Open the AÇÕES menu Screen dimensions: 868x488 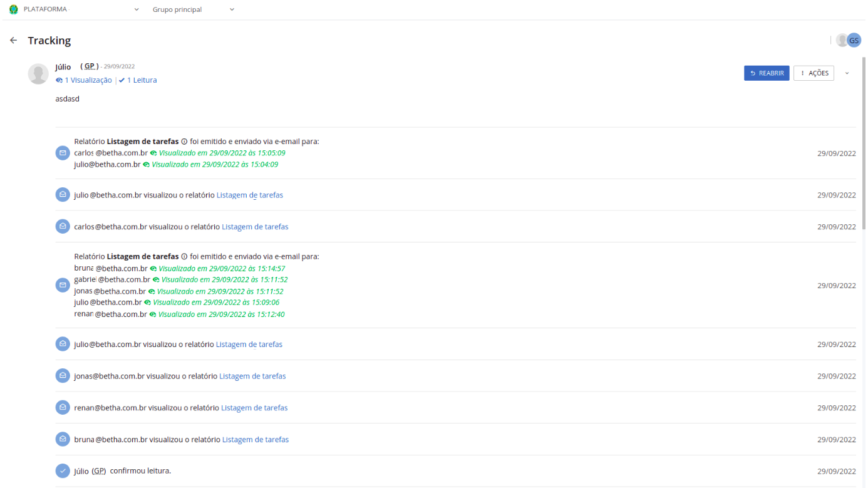pyautogui.click(x=814, y=73)
